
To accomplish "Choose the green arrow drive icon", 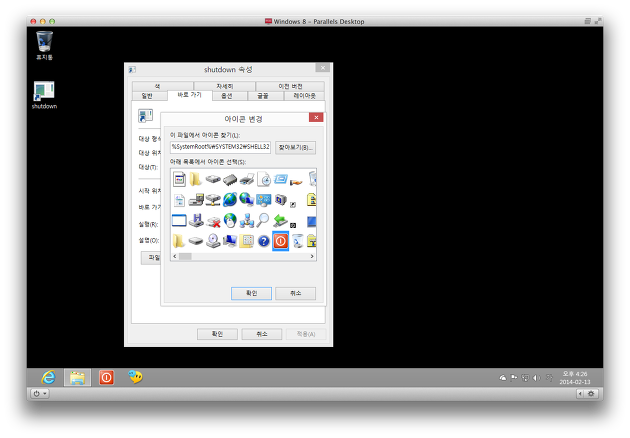I will 280,220.
